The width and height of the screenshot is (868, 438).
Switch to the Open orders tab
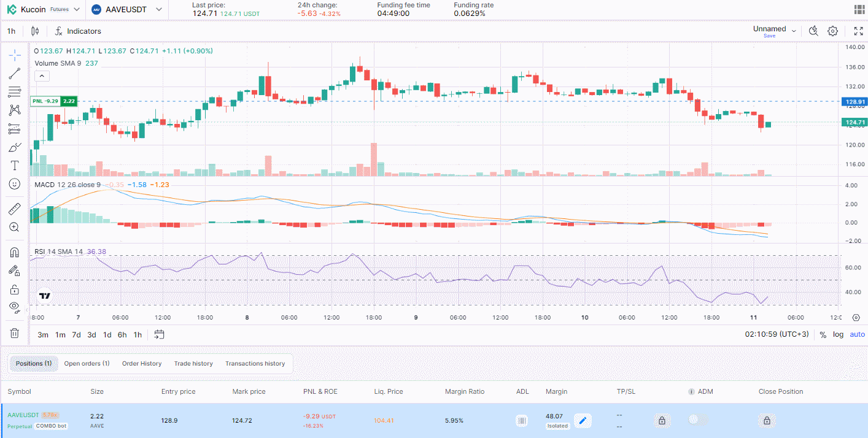(87, 364)
